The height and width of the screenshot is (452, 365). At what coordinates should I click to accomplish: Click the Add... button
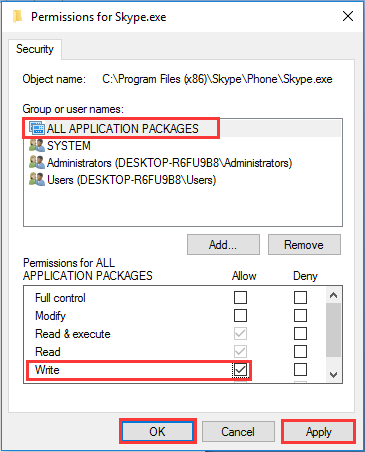pyautogui.click(x=223, y=245)
